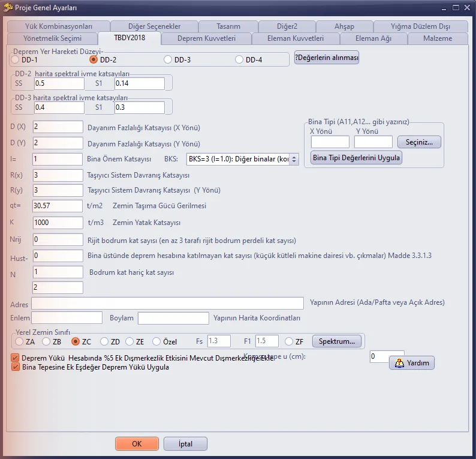Image resolution: width=476 pixels, height=459 pixels.
Task: Choose ZC local soil class
Action: [76, 341]
